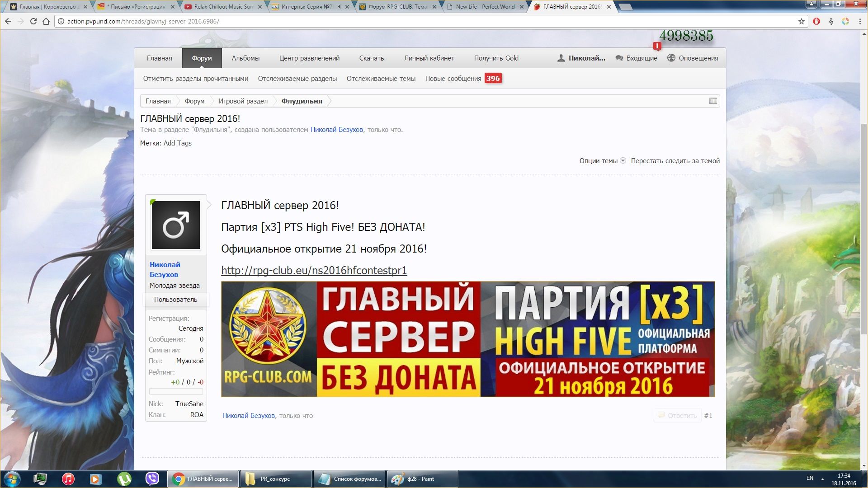
Task: Open the 'Получить Gold' tab
Action: coord(496,58)
